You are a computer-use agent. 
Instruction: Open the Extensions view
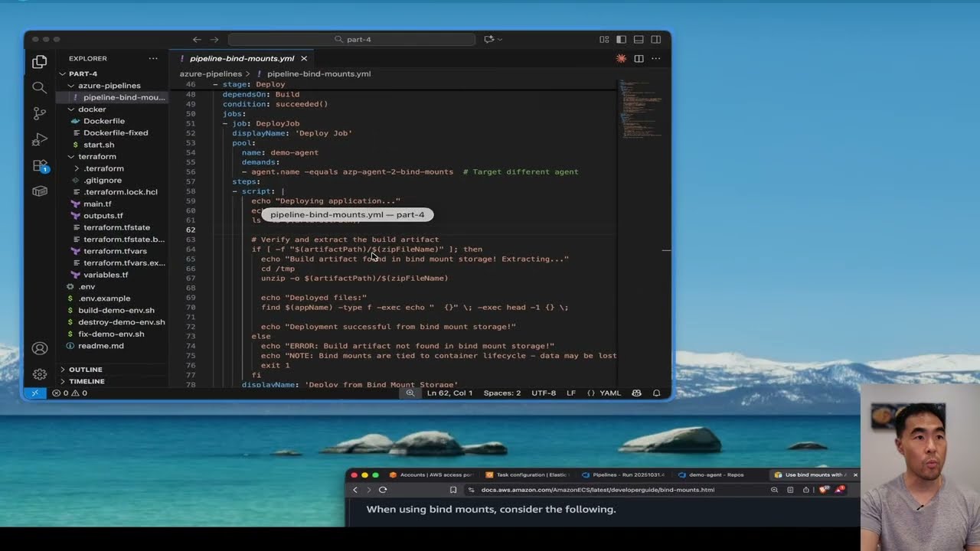coord(40,165)
